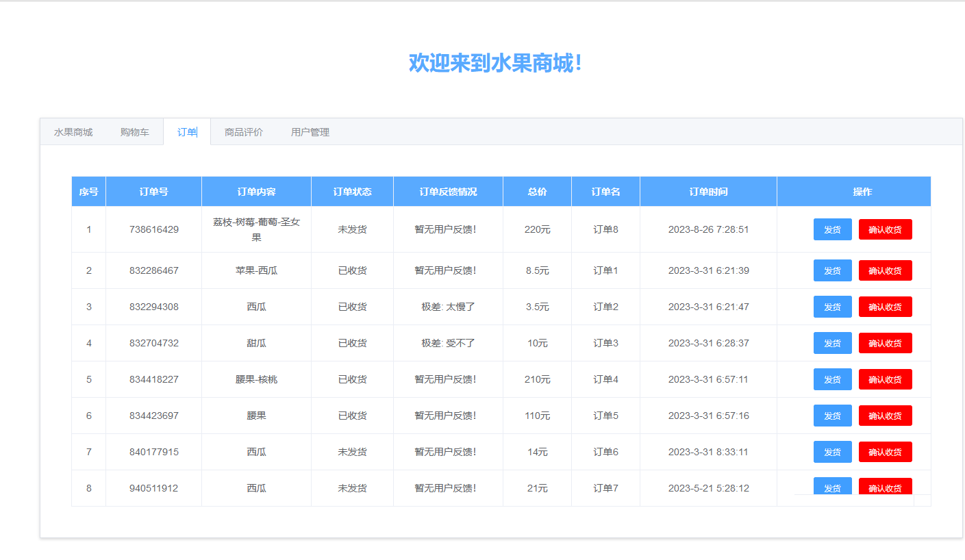Screen dimensions: 965x560
Task: Click the 订单时间 column header
Action: tap(709, 192)
